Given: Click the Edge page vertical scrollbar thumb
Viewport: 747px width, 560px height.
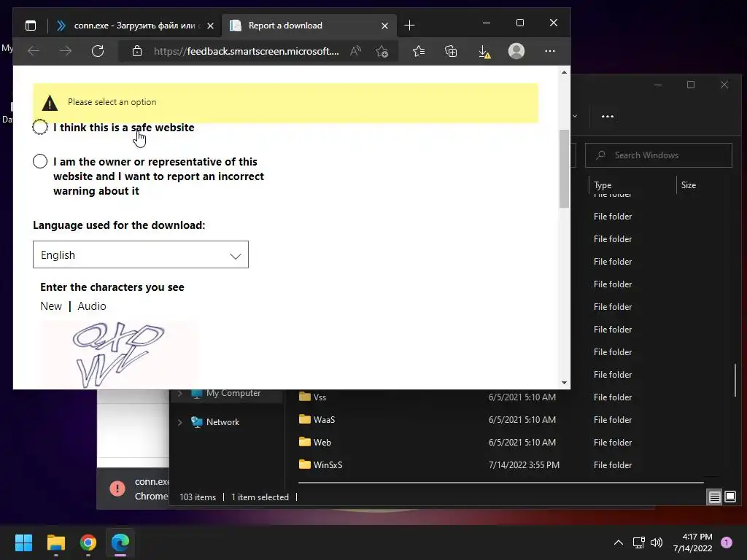Looking at the screenshot, I should (x=564, y=168).
